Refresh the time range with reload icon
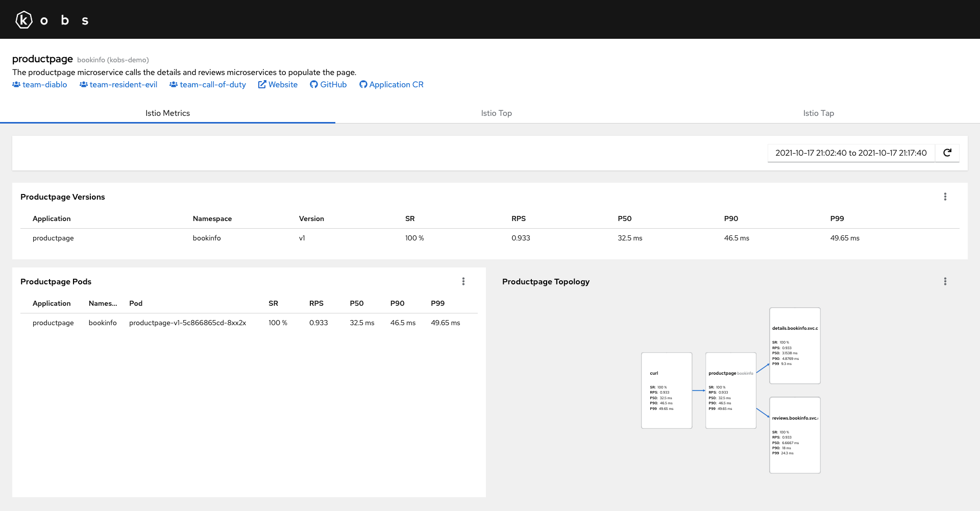The image size is (980, 511). click(x=947, y=153)
